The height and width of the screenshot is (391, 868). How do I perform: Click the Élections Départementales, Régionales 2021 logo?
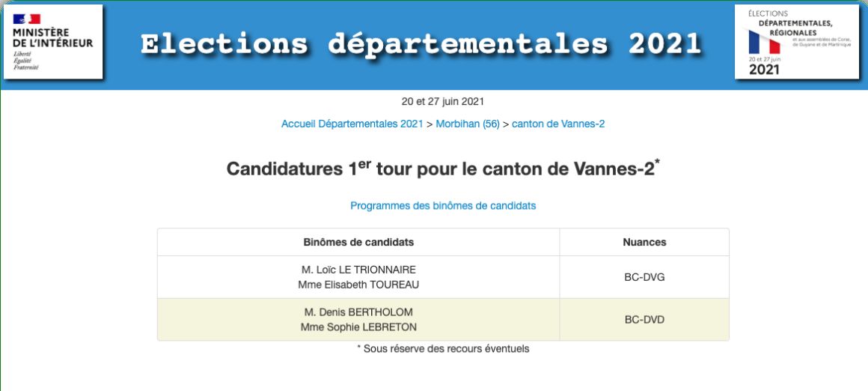click(797, 42)
